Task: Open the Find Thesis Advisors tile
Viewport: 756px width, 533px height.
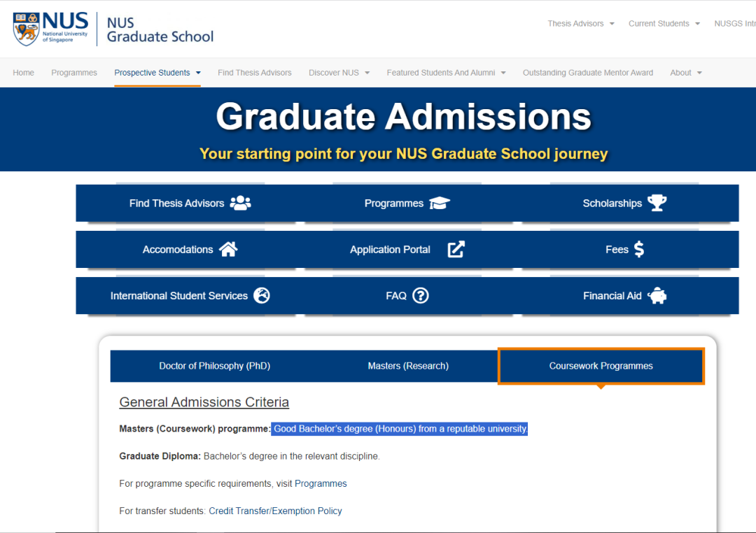Action: click(x=190, y=203)
